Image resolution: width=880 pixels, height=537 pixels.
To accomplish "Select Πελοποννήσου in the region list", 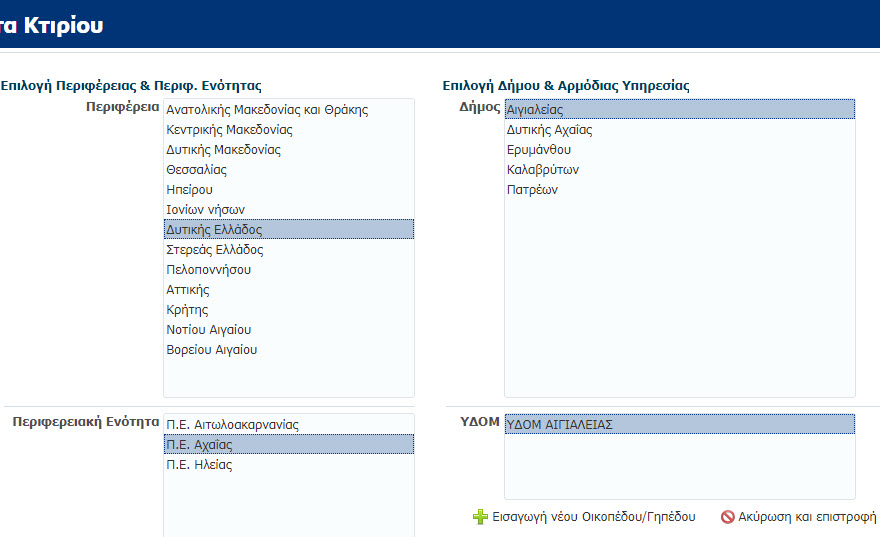I will 289,269.
